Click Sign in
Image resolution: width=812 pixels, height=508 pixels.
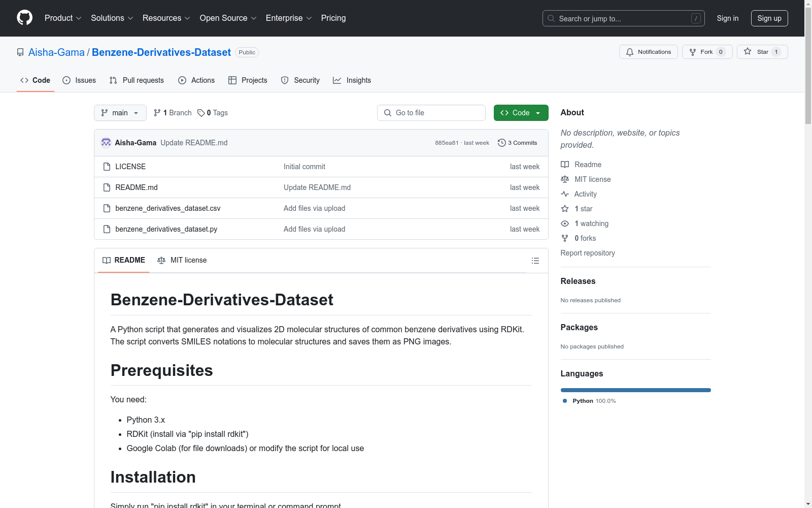(x=728, y=18)
